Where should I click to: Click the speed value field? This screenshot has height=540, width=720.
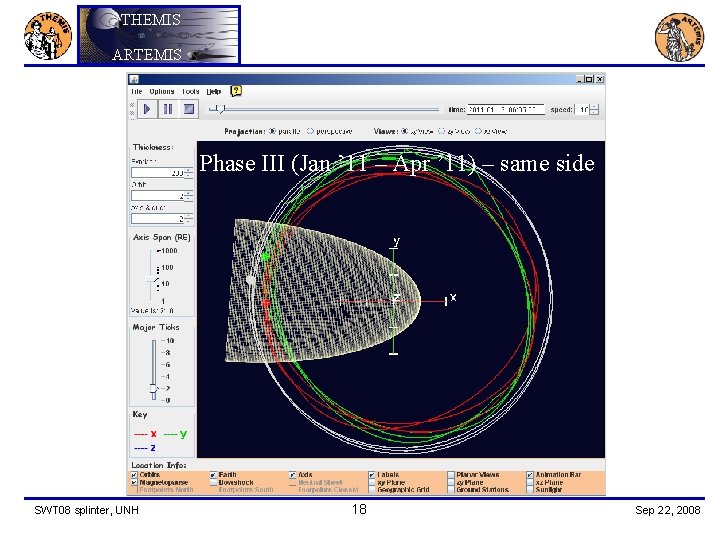click(x=582, y=110)
